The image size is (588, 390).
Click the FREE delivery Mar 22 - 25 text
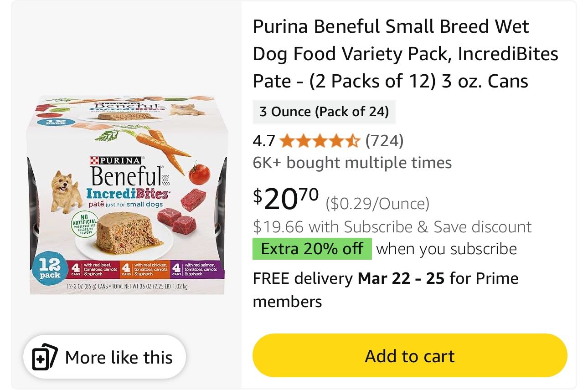point(348,278)
